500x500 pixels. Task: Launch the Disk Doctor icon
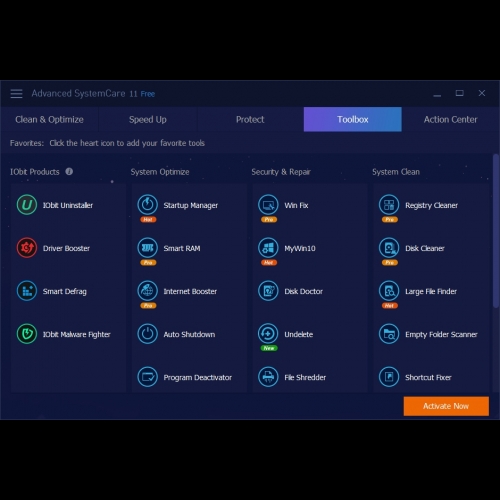pyautogui.click(x=268, y=291)
